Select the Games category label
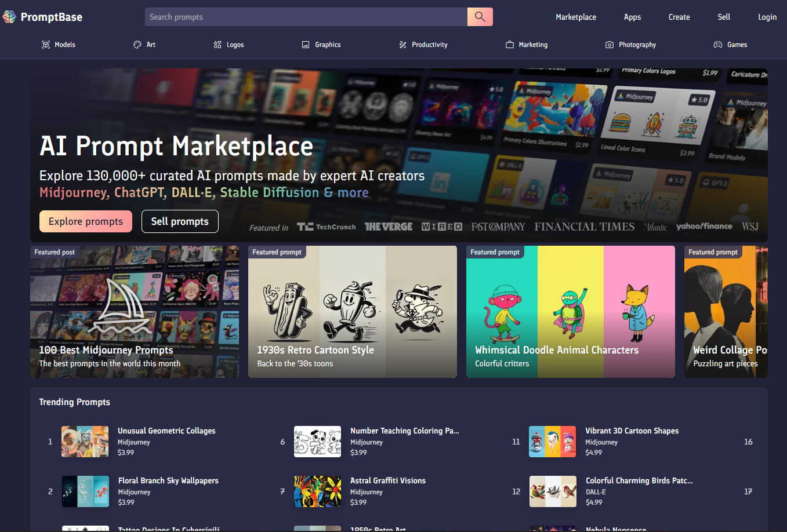 (737, 45)
